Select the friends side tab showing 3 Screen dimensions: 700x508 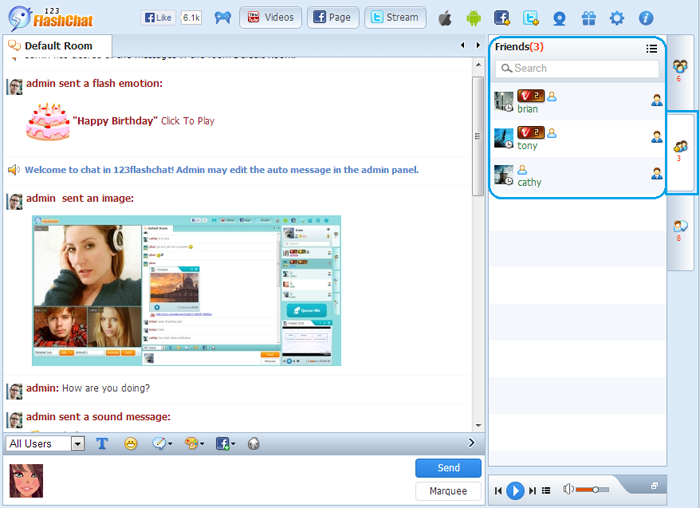tap(680, 150)
